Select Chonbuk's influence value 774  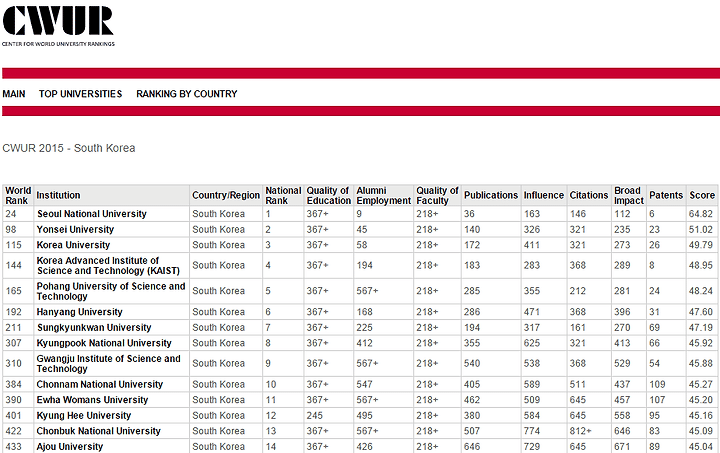pyautogui.click(x=532, y=431)
